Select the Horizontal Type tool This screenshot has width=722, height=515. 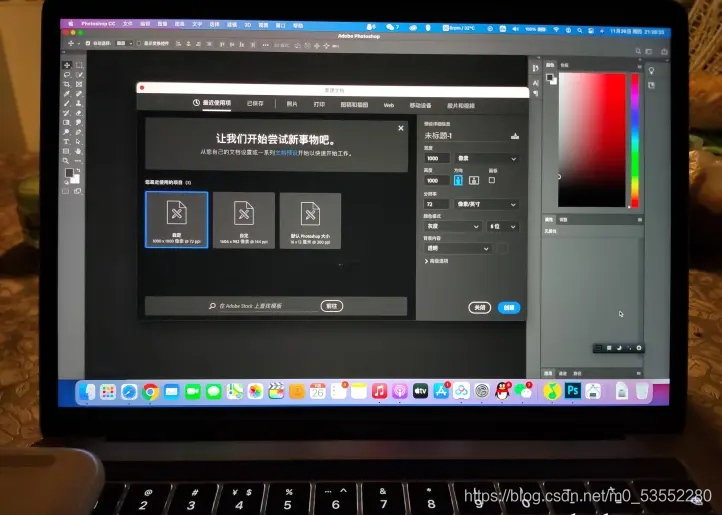point(67,141)
